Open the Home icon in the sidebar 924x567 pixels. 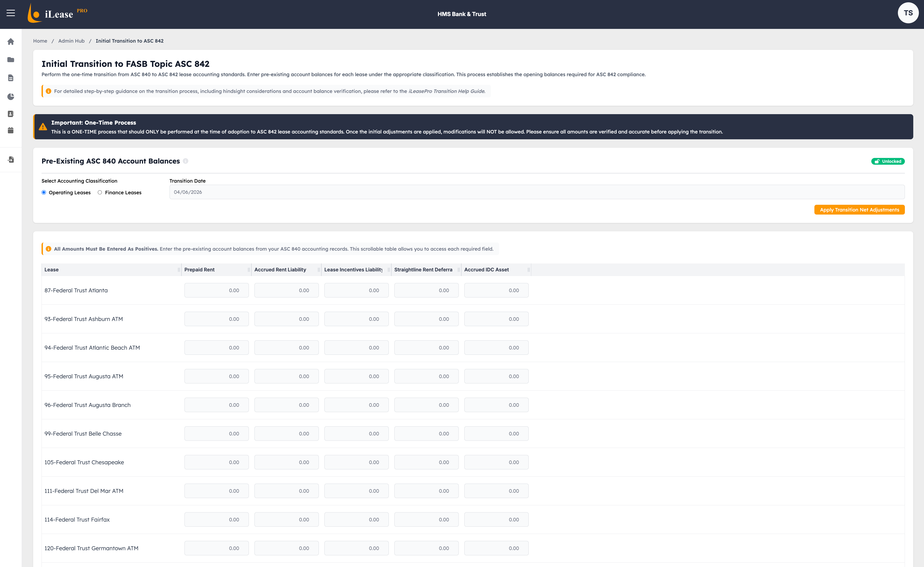(x=10, y=42)
